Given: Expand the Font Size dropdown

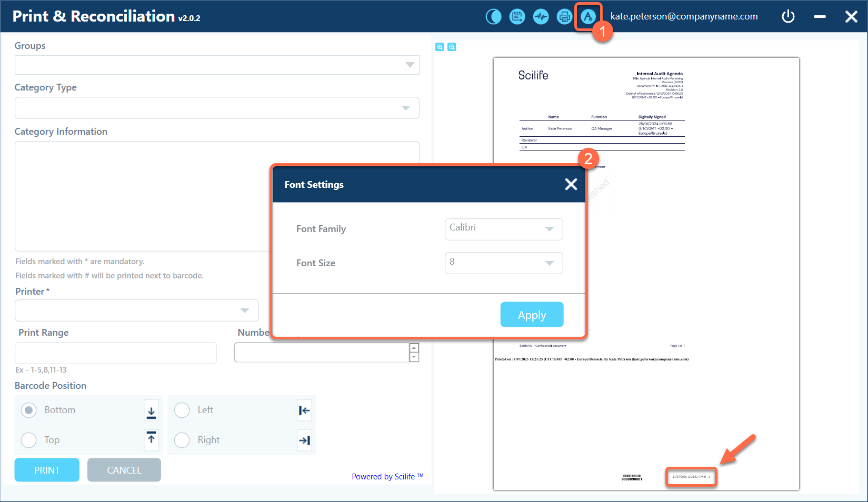Looking at the screenshot, I should 504,263.
